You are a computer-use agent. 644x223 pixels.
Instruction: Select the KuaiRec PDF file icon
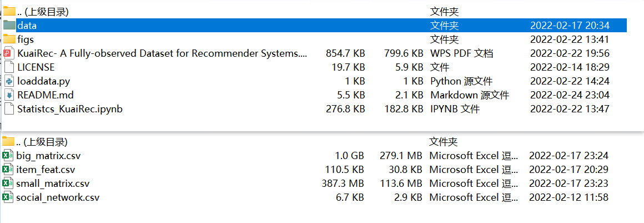pyautogui.click(x=9, y=53)
